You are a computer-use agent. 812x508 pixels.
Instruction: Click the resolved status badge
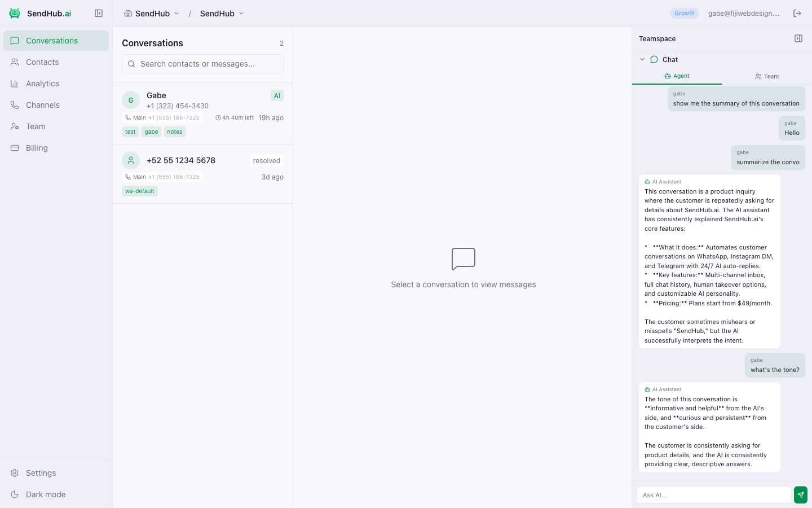click(x=267, y=161)
